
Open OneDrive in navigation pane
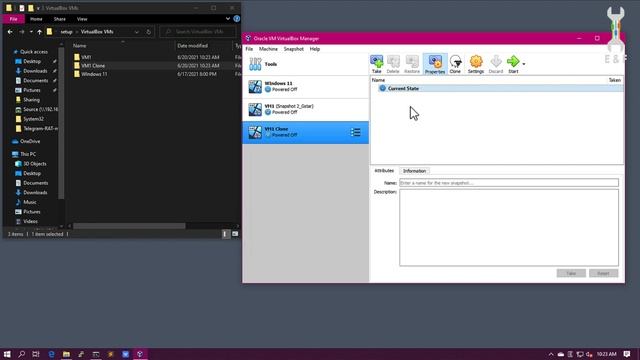point(30,141)
